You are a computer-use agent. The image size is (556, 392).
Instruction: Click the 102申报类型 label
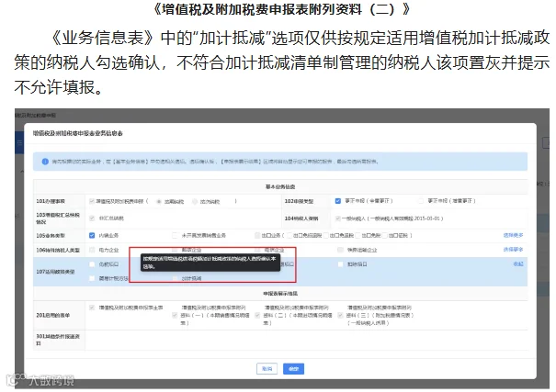pos(299,201)
